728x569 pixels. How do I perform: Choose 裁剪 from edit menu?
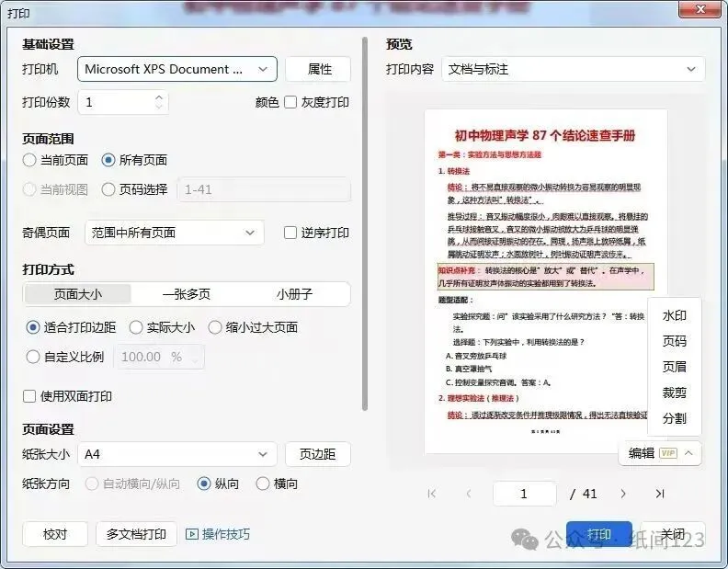point(674,393)
